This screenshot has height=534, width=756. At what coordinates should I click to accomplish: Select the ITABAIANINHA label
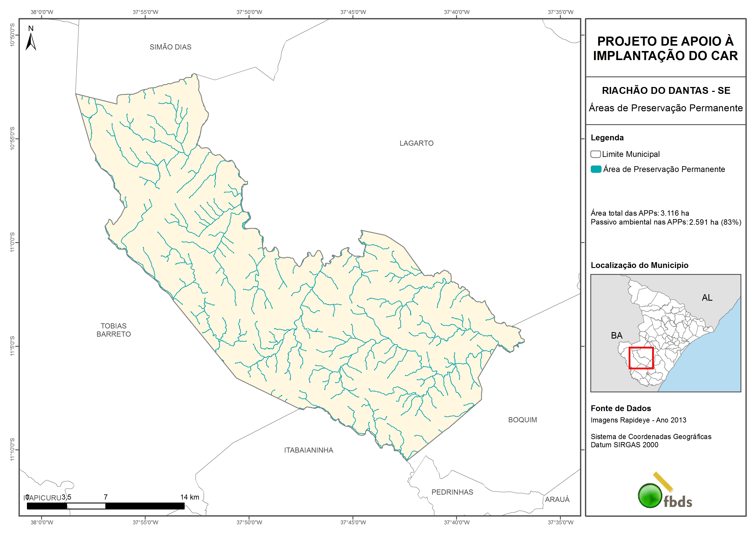click(309, 450)
